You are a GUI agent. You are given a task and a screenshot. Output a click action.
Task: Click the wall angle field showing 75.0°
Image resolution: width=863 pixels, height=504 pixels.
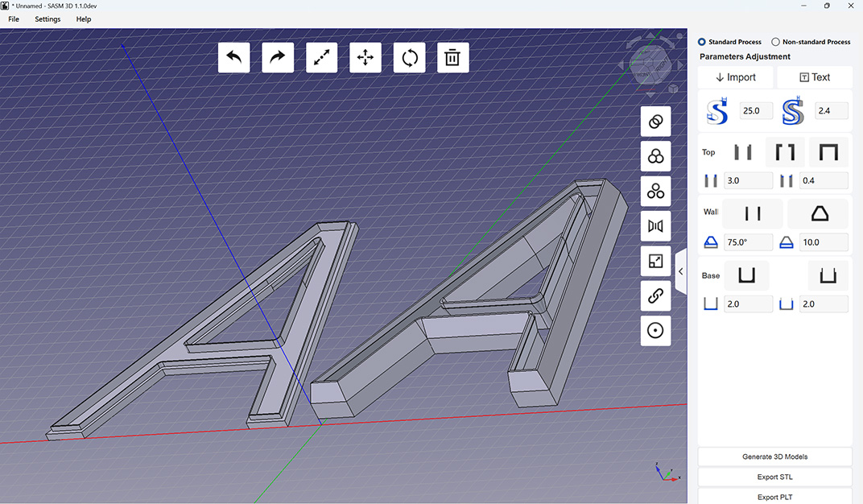[748, 242]
